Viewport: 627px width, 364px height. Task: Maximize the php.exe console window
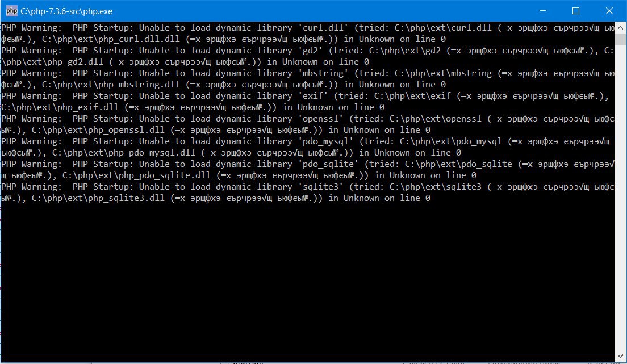(x=576, y=11)
